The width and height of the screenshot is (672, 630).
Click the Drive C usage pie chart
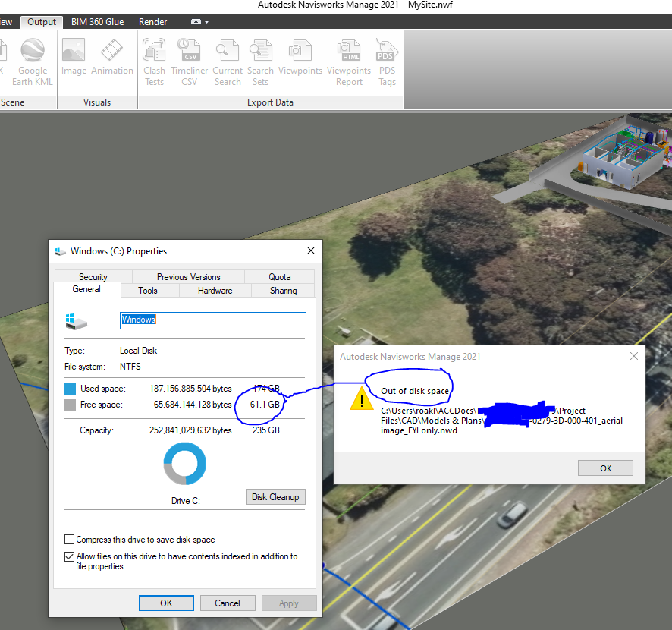[184, 463]
